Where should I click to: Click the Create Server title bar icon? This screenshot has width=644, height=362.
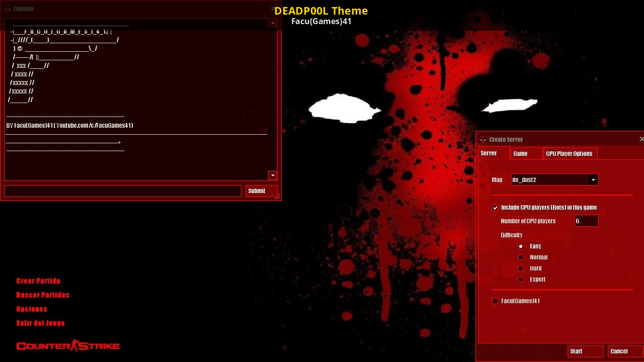[x=483, y=139]
